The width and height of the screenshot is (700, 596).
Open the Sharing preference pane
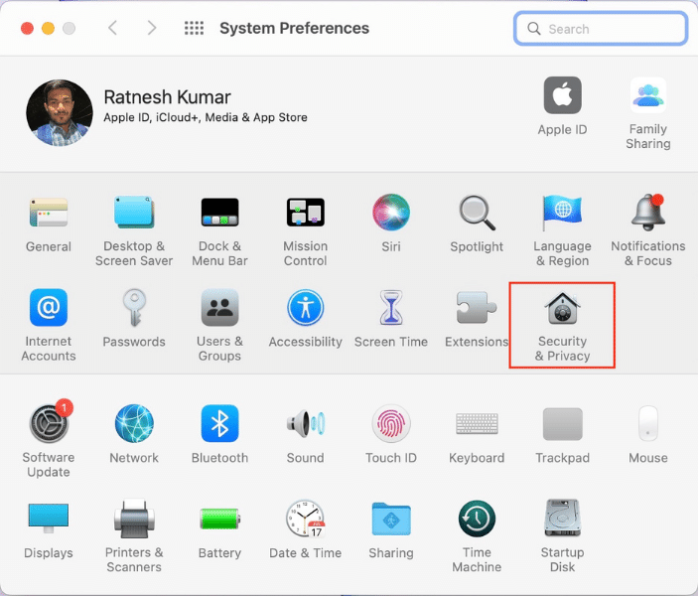click(x=391, y=519)
